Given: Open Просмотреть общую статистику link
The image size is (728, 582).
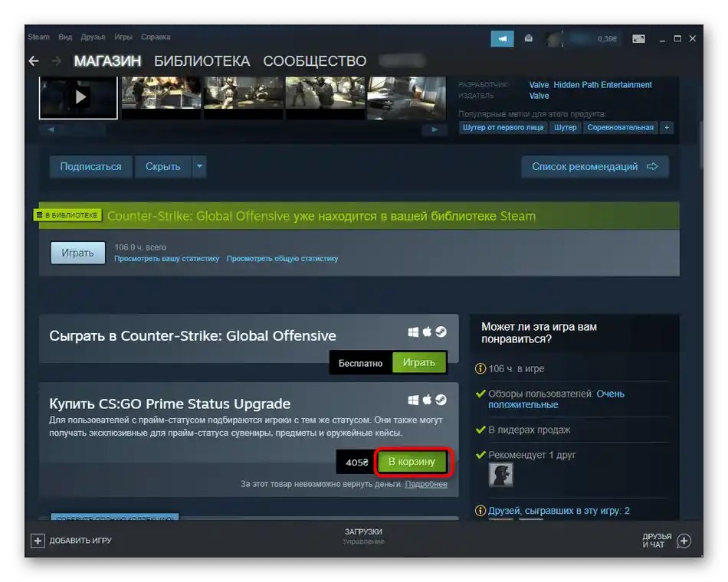Looking at the screenshot, I should 282,259.
